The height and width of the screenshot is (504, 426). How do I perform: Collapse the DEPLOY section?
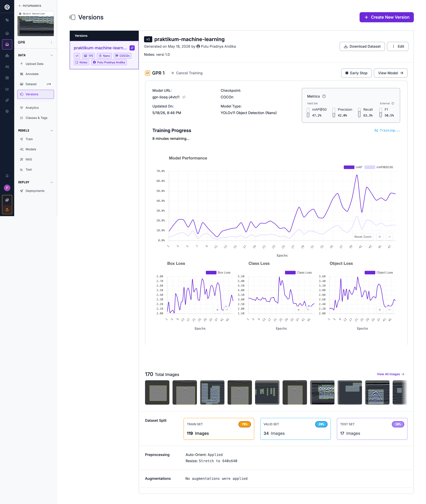coord(52,182)
